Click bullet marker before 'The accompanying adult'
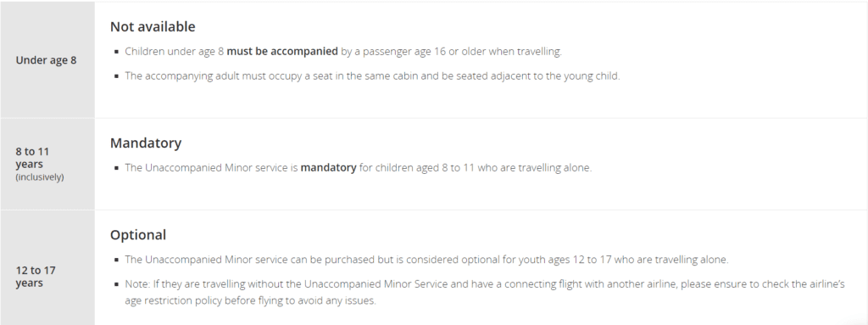The width and height of the screenshot is (868, 325). coord(117,76)
